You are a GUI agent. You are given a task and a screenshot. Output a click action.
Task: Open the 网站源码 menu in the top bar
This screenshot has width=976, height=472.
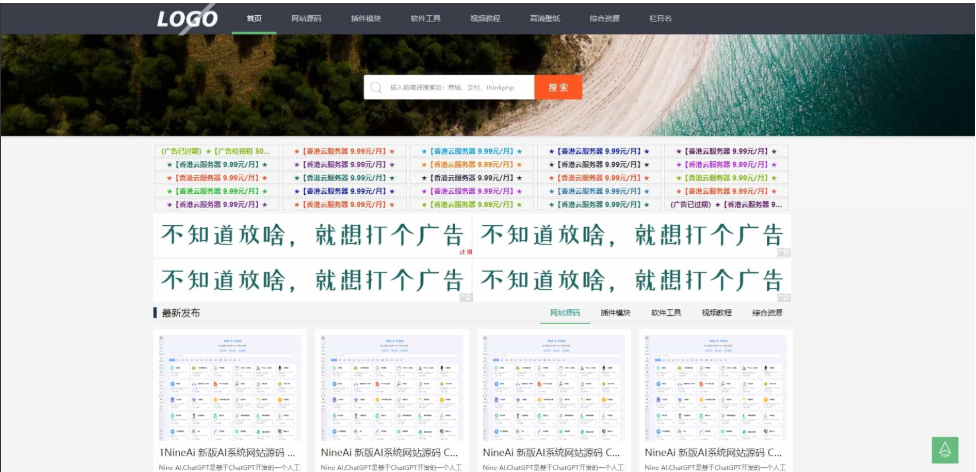coord(306,18)
